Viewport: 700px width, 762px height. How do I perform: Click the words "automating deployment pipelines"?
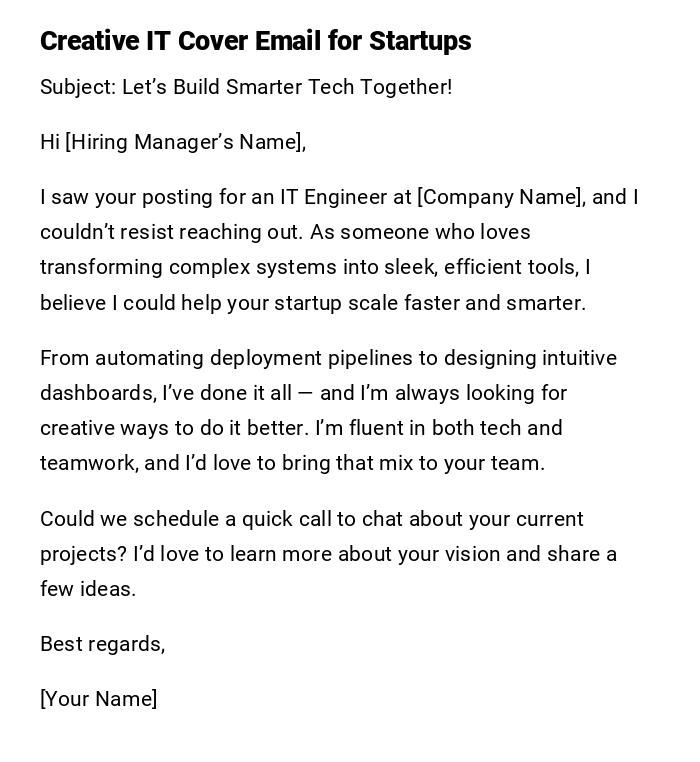tap(242, 358)
